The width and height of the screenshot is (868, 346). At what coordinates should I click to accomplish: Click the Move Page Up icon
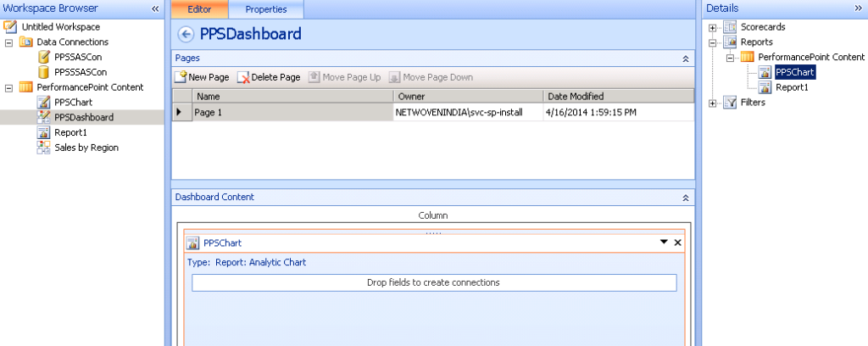(x=314, y=77)
